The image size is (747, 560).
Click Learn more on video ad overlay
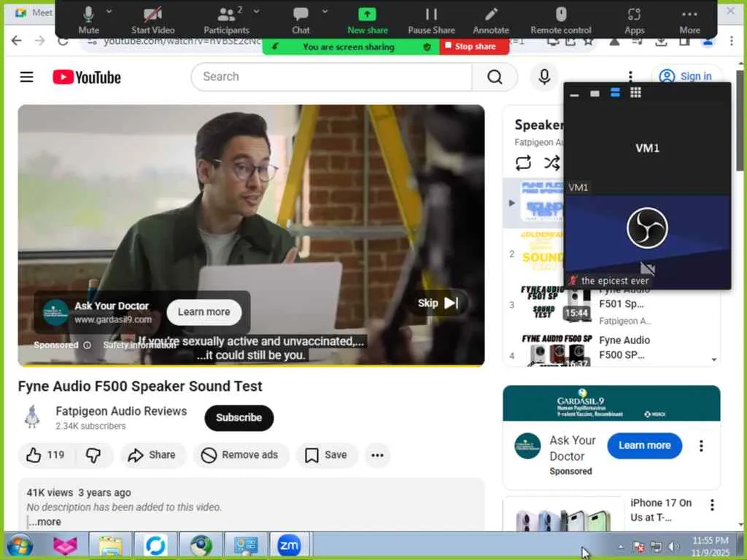click(204, 312)
